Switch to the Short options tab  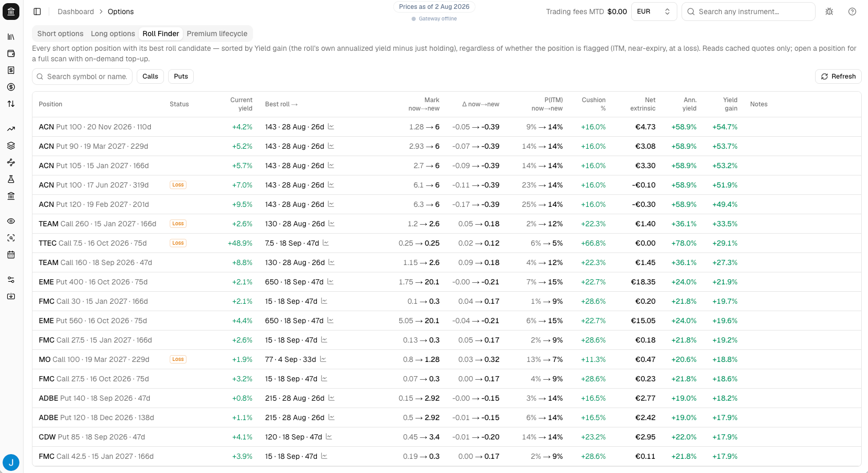(x=60, y=34)
